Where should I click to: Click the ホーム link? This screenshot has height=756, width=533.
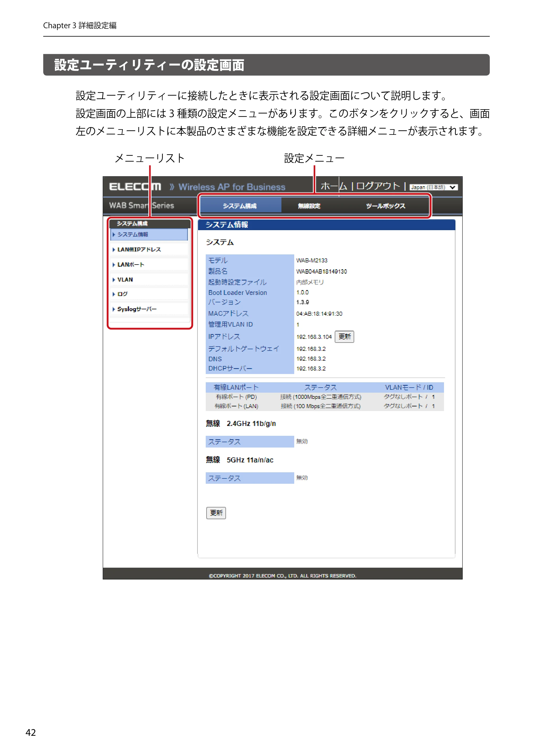[x=333, y=186]
